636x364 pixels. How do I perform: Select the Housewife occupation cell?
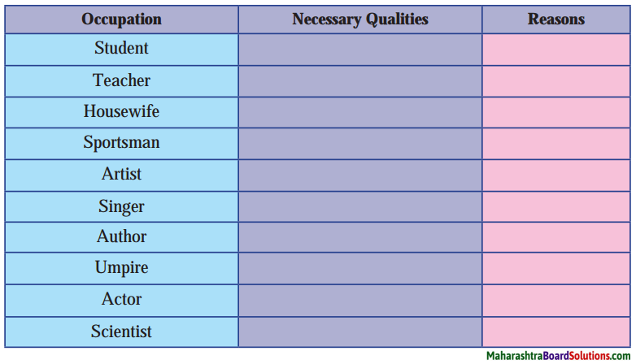tap(121, 112)
